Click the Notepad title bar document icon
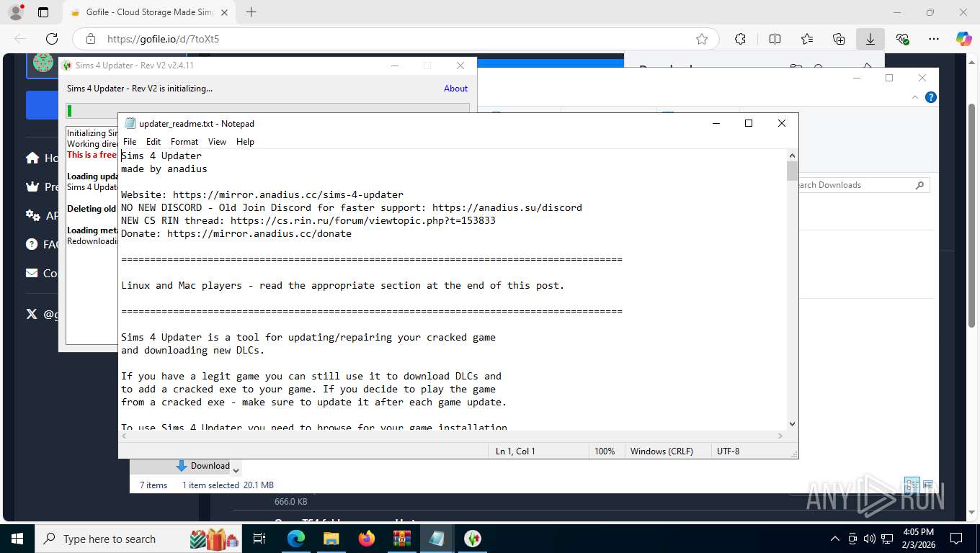The height and width of the screenshot is (553, 980). (130, 123)
